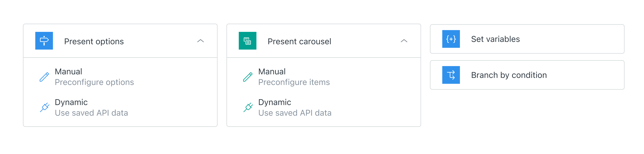This screenshot has width=644, height=154.
Task: Collapse the Present carousel card
Action: pyautogui.click(x=404, y=41)
